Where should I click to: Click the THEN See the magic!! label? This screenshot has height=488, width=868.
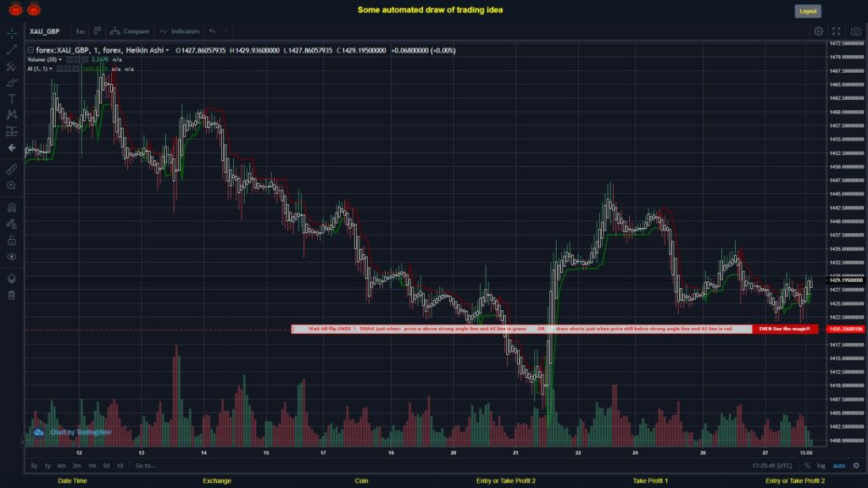[784, 330]
